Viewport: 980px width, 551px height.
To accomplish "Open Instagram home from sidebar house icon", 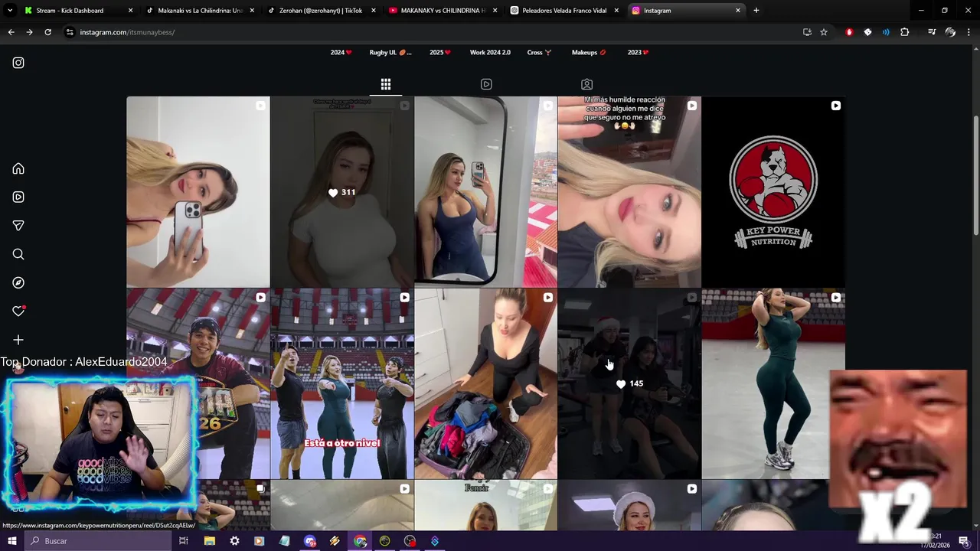I will [18, 168].
